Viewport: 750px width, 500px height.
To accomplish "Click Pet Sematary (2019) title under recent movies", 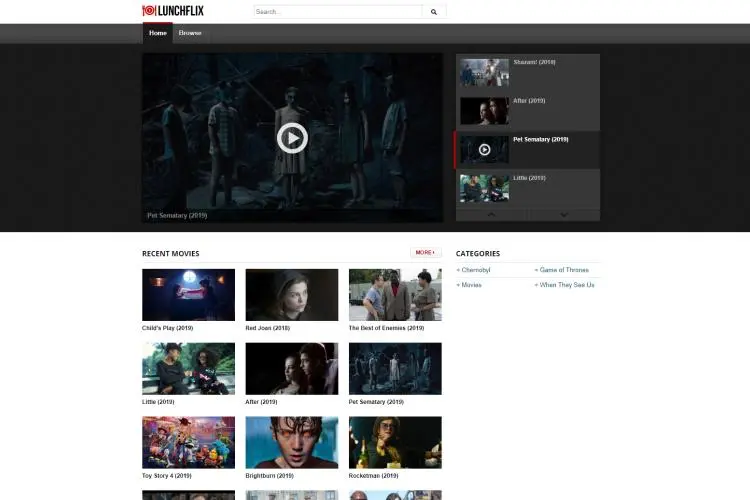I will 376,402.
